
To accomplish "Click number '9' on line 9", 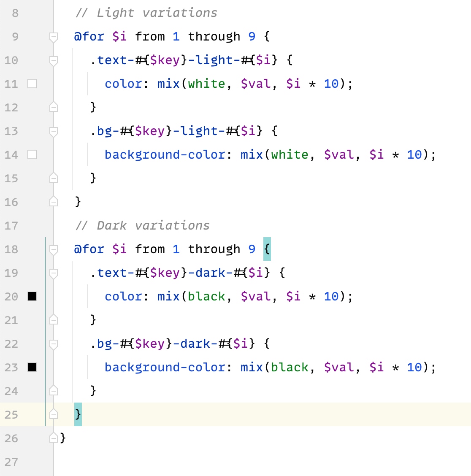I will (x=252, y=36).
